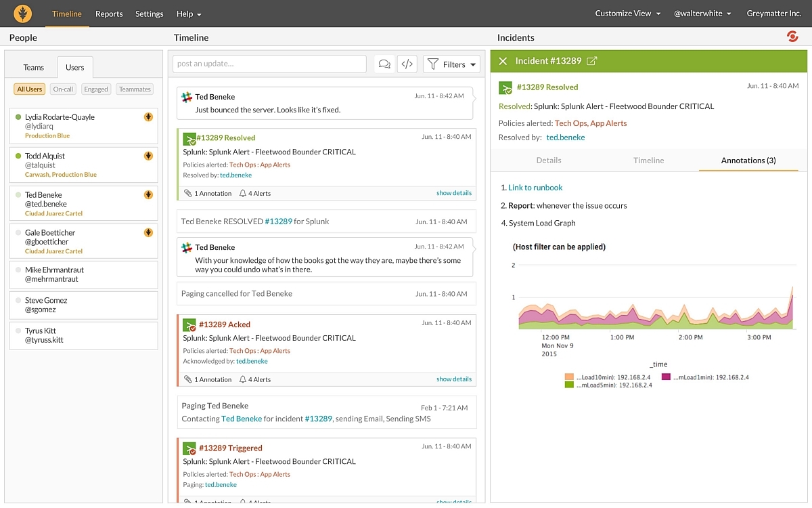Open the Reports menu item
812x508 pixels.
pyautogui.click(x=109, y=14)
